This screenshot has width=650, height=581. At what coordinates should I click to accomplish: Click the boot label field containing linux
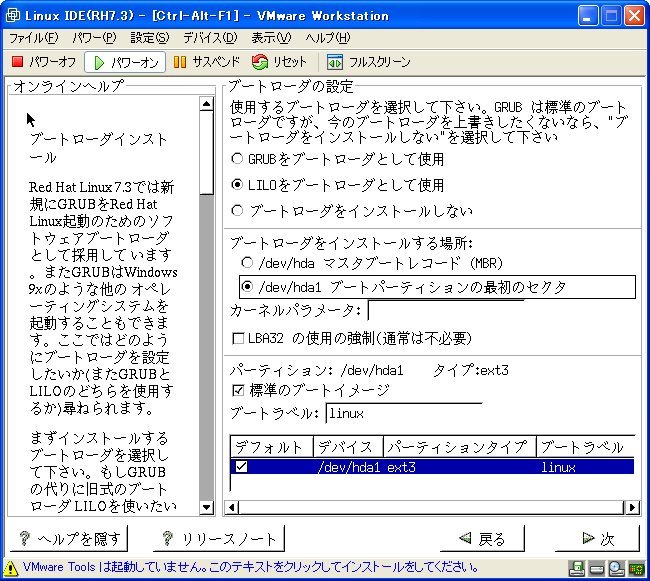tap(404, 413)
